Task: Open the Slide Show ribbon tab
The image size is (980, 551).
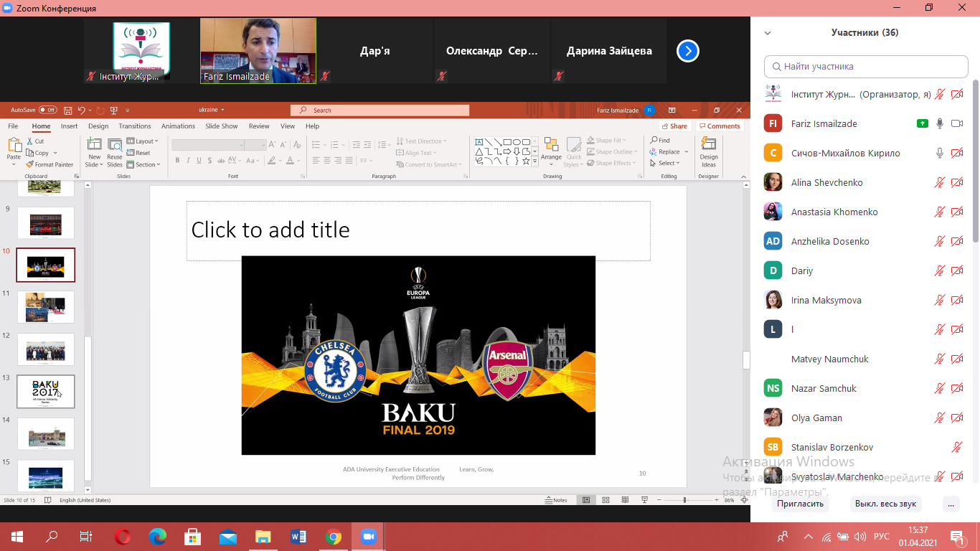Action: (x=221, y=126)
